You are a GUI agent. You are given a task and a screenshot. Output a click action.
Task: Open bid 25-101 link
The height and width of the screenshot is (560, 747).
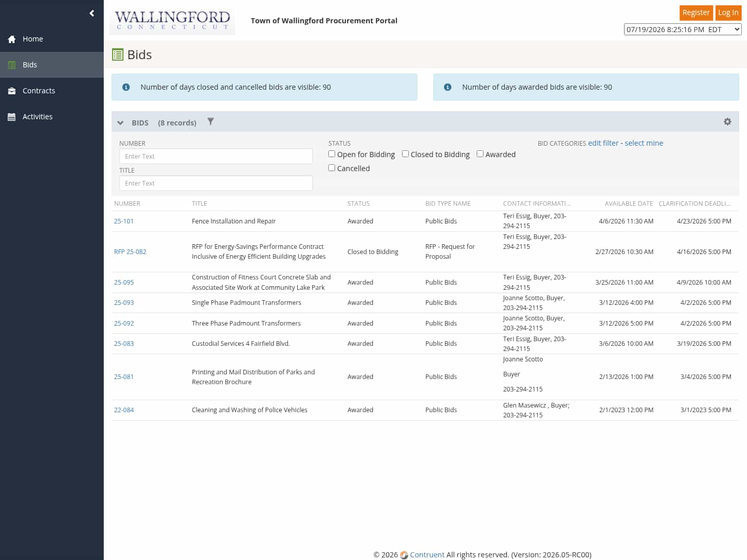point(124,221)
